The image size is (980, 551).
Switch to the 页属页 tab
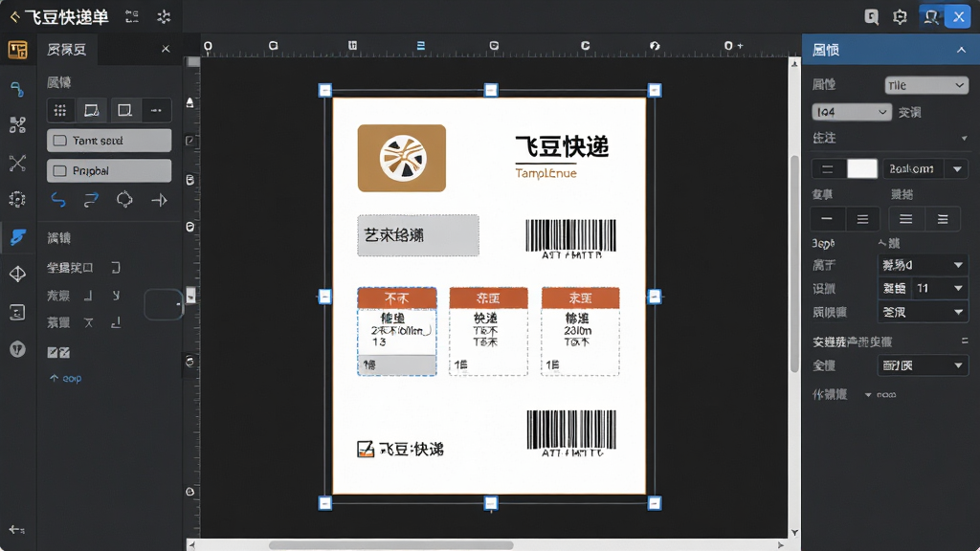point(67,50)
